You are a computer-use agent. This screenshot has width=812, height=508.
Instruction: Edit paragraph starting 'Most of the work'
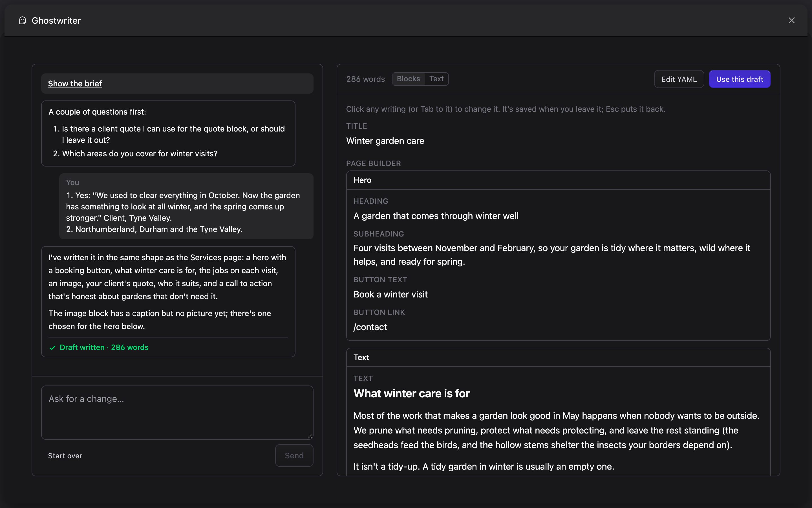click(x=556, y=430)
